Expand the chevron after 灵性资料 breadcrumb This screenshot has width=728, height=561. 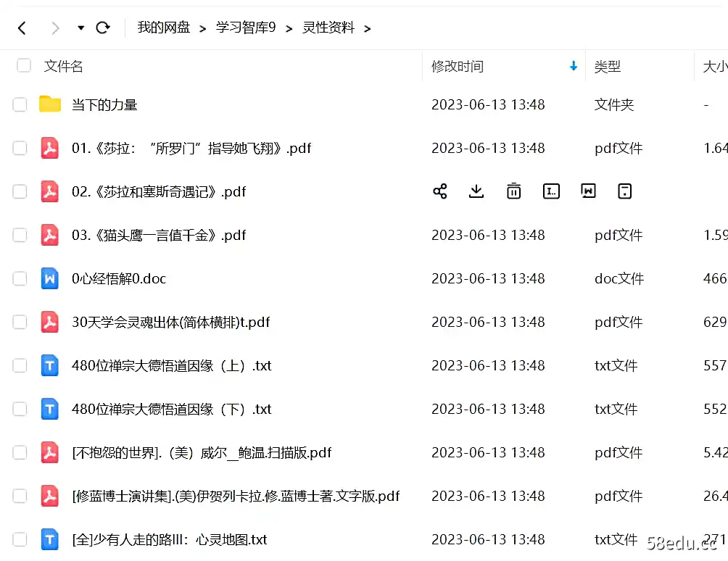(x=368, y=28)
